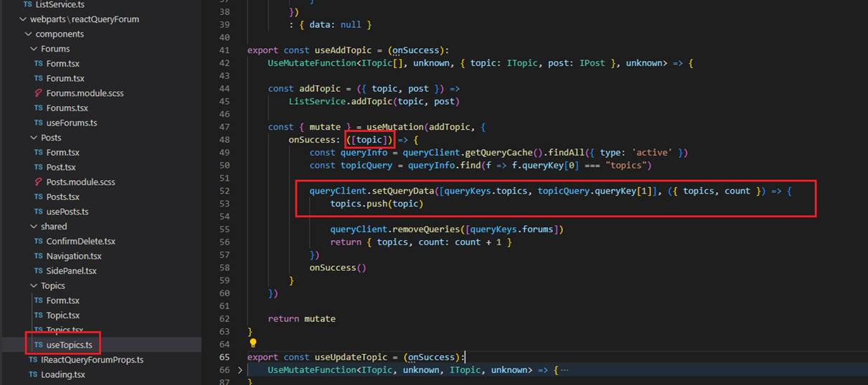Click the TS icon next to useTopics.ts
868x385 pixels.
click(x=39, y=345)
